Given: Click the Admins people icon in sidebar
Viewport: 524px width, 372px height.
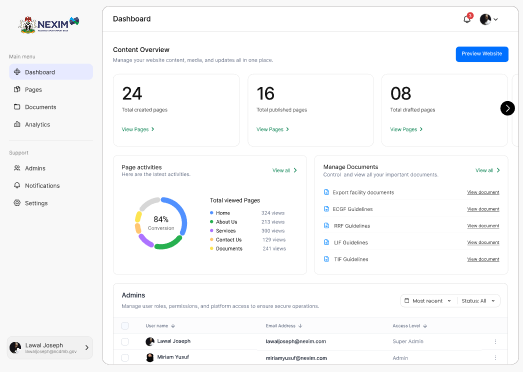Looking at the screenshot, I should [17, 168].
